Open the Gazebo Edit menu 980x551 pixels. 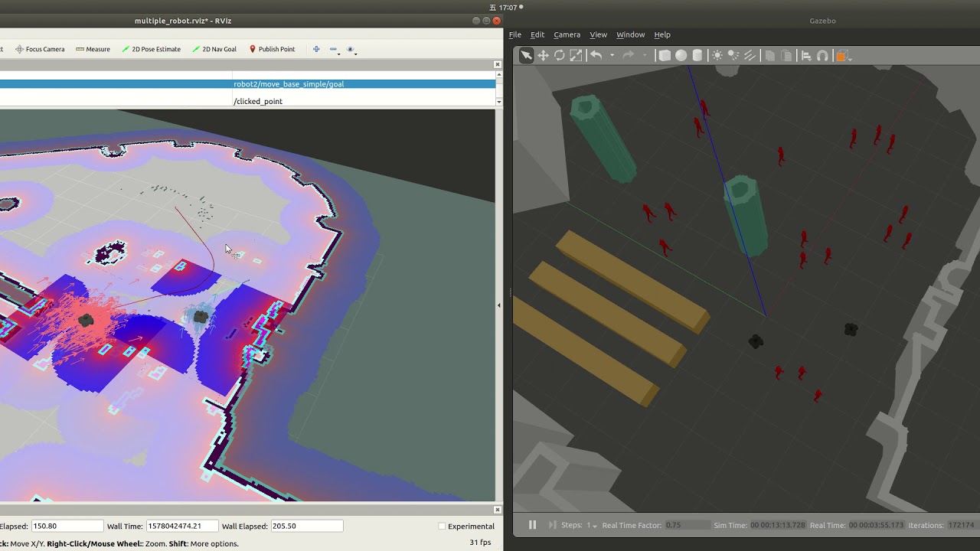[537, 34]
